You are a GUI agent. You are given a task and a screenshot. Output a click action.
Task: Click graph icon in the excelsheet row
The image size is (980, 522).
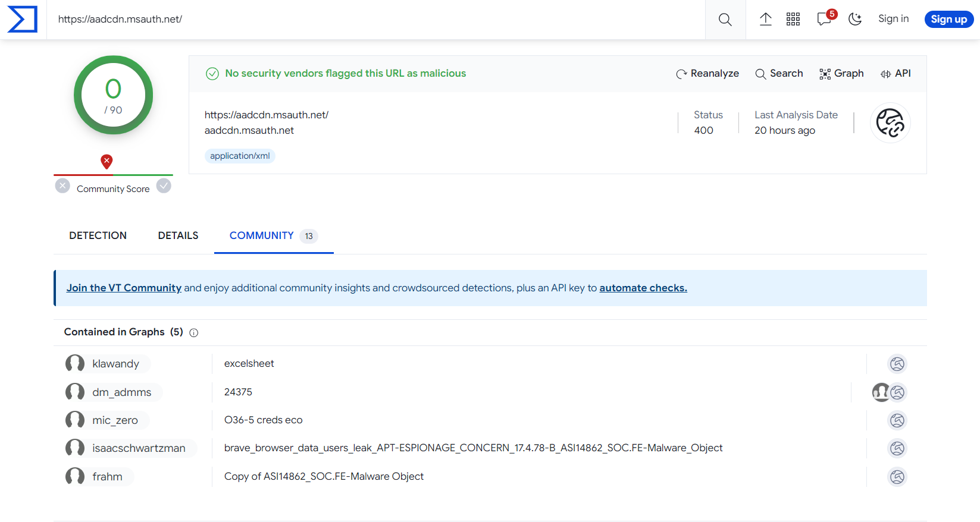(x=897, y=363)
